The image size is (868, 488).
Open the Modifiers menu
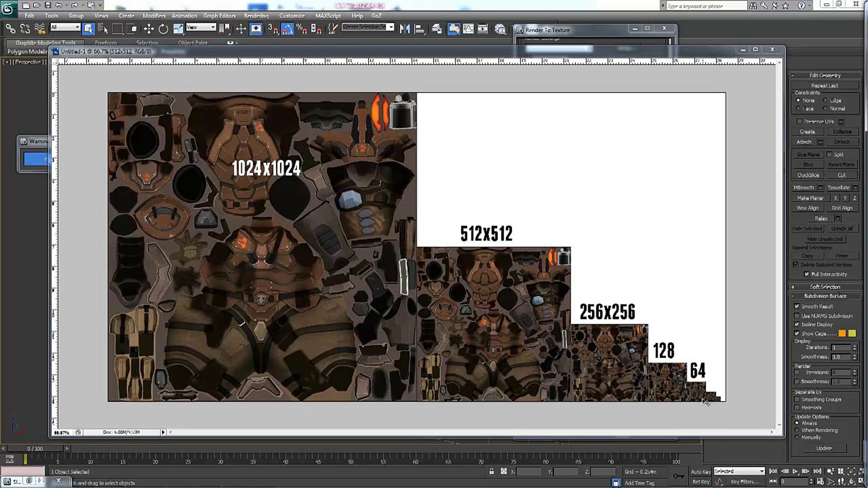pos(154,16)
